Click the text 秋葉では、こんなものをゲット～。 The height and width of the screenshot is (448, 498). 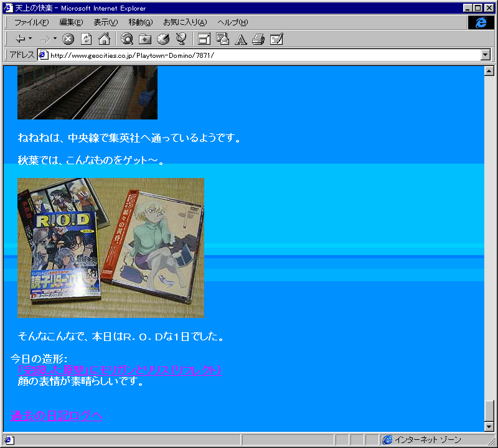(x=91, y=160)
